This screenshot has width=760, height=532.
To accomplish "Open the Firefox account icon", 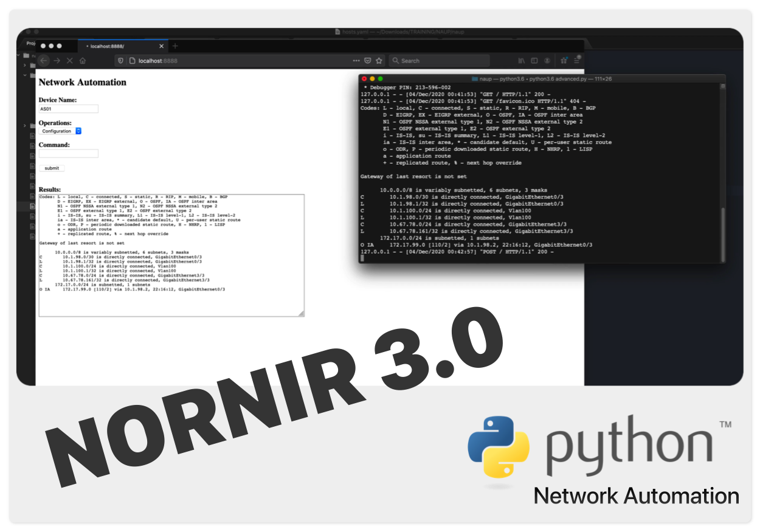I will 548,61.
